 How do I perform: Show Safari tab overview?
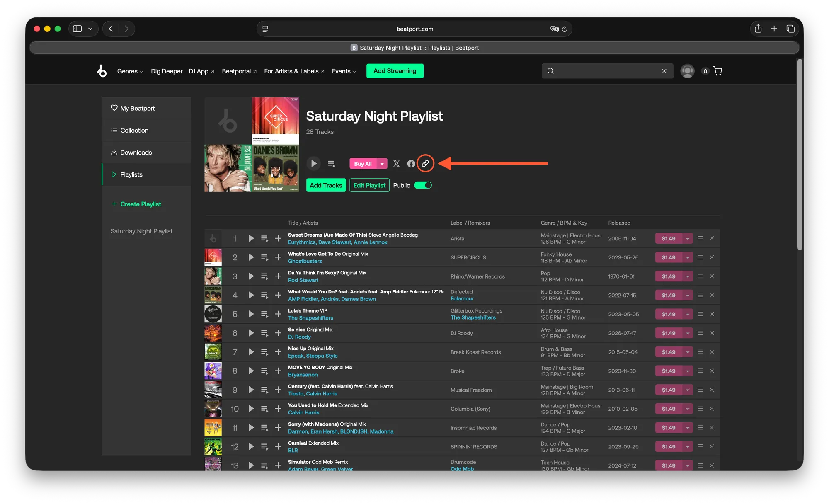(790, 29)
